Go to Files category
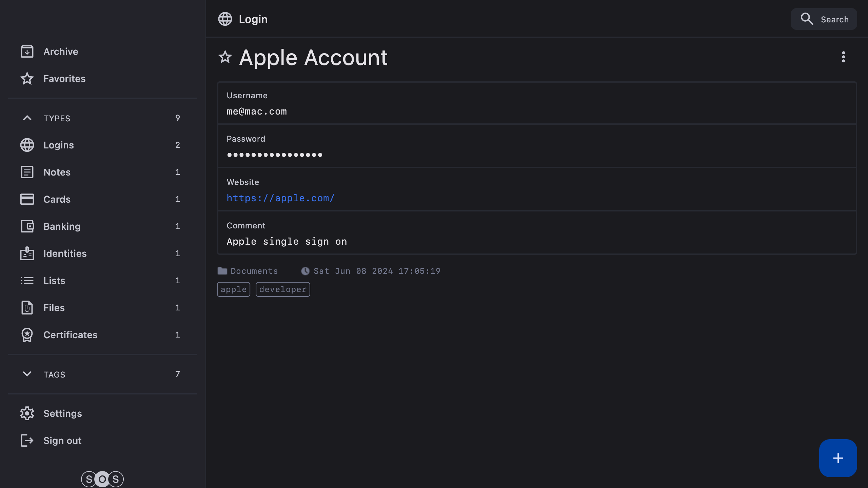The image size is (868, 488). pyautogui.click(x=54, y=308)
